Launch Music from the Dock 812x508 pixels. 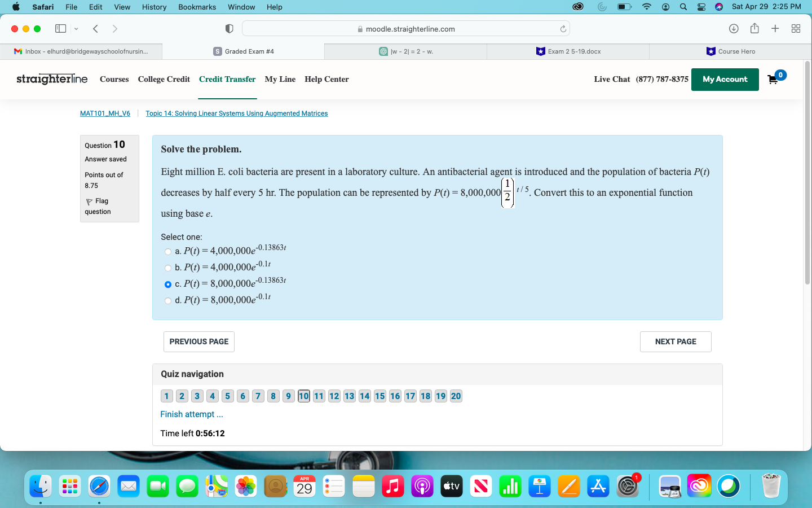tap(393, 485)
